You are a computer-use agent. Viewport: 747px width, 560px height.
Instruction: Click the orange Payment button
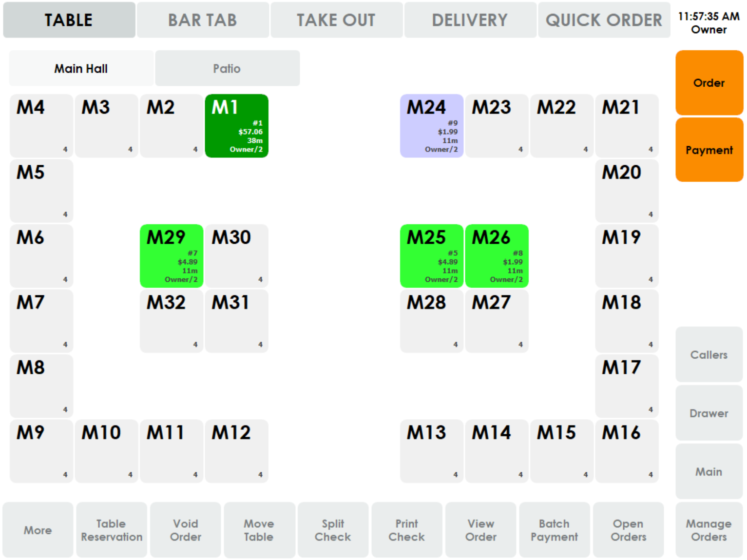(709, 150)
